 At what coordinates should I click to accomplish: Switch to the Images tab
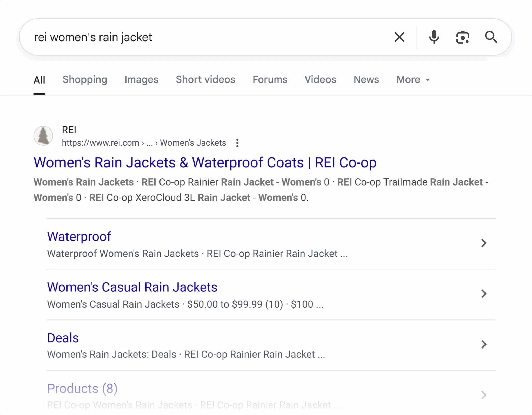(141, 80)
